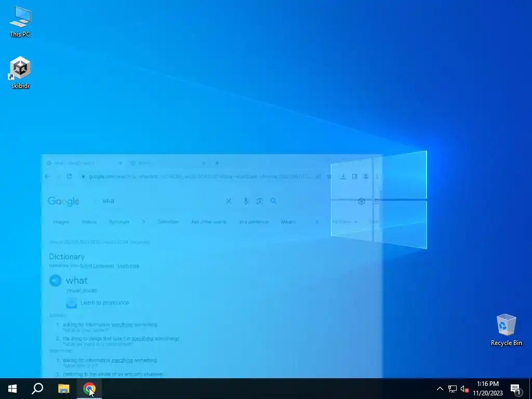Image resolution: width=532 pixels, height=399 pixels.
Task: Clear the Google search query
Action: point(229,201)
